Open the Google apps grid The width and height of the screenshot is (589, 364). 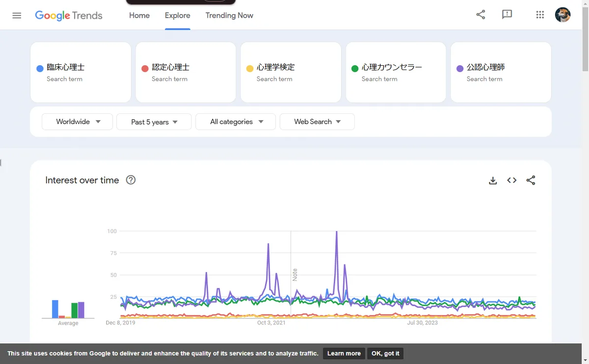click(x=540, y=15)
